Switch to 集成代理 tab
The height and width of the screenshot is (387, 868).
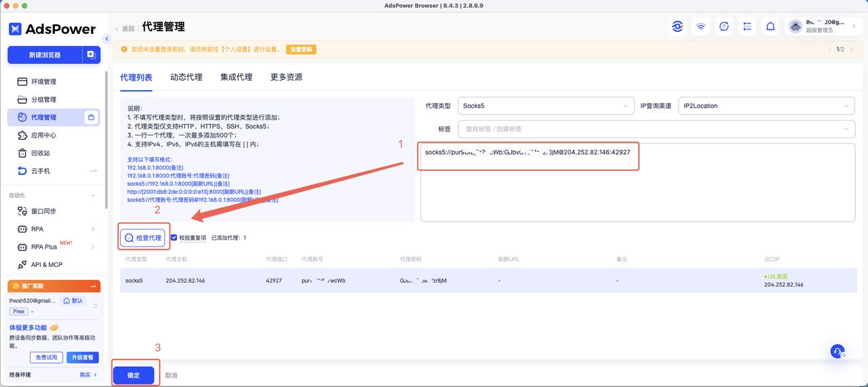(236, 77)
